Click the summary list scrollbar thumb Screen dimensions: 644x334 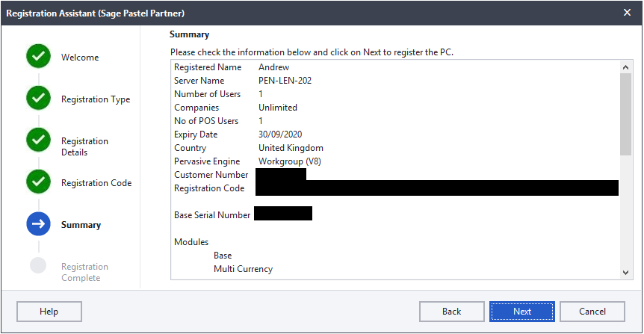click(x=625, y=114)
